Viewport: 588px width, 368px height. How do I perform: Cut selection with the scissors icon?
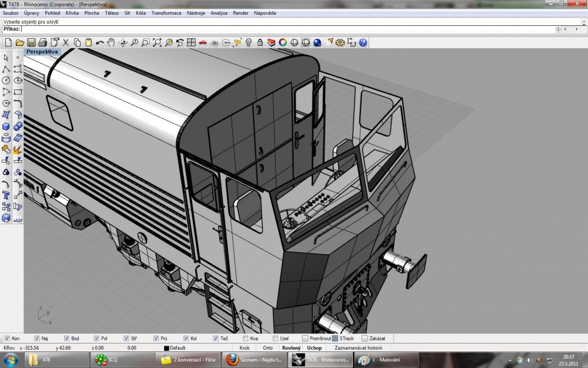coord(66,42)
